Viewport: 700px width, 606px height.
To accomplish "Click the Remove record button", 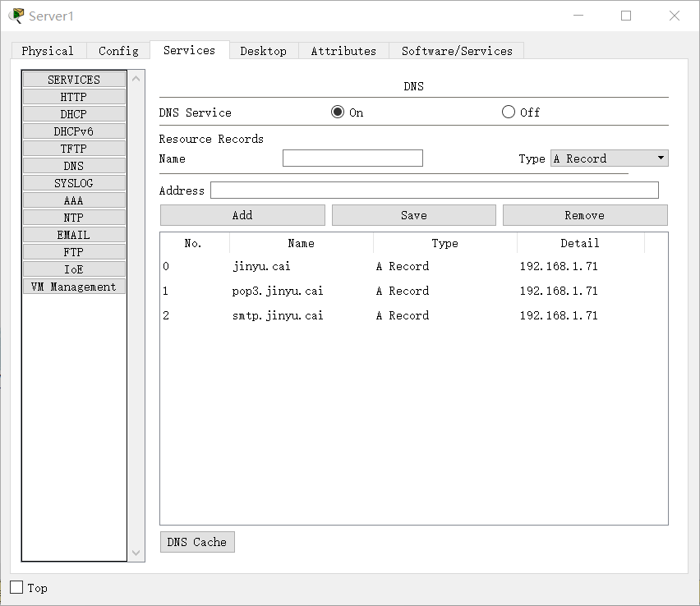I will pyautogui.click(x=585, y=215).
